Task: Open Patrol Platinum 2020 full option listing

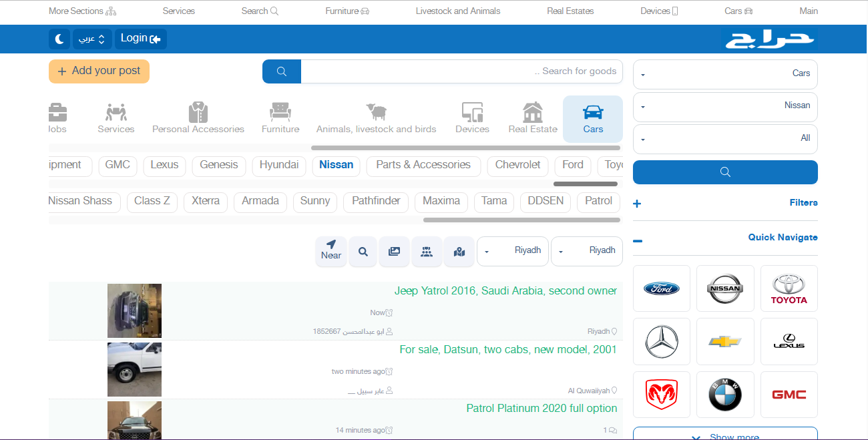Action: coord(541,409)
